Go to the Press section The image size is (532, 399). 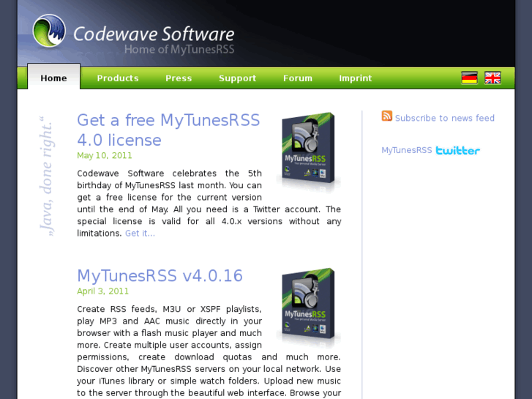pyautogui.click(x=179, y=78)
